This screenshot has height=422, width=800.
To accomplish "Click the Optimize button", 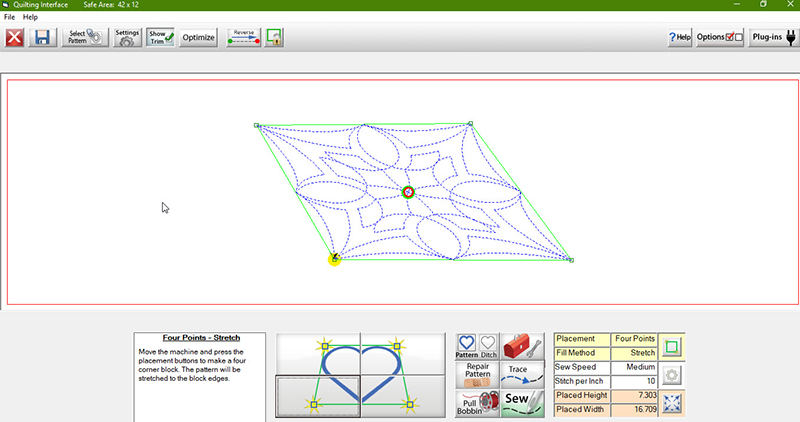I will pyautogui.click(x=199, y=38).
